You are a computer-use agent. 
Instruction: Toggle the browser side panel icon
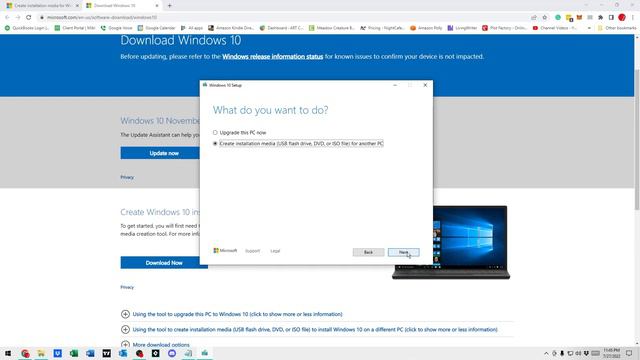pos(611,18)
